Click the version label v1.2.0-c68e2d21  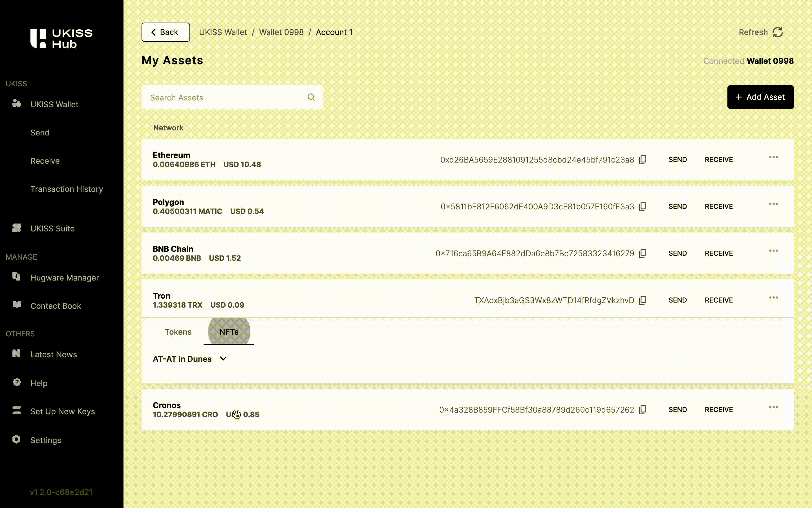[61, 492]
